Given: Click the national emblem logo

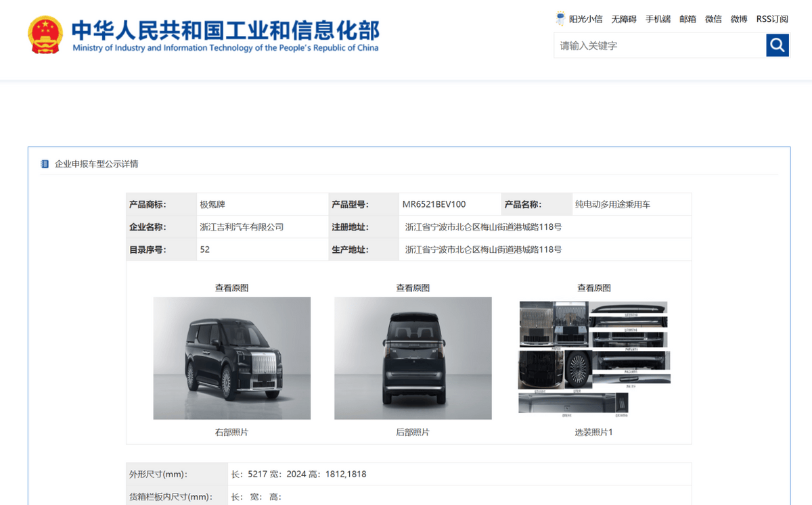Looking at the screenshot, I should tap(45, 34).
